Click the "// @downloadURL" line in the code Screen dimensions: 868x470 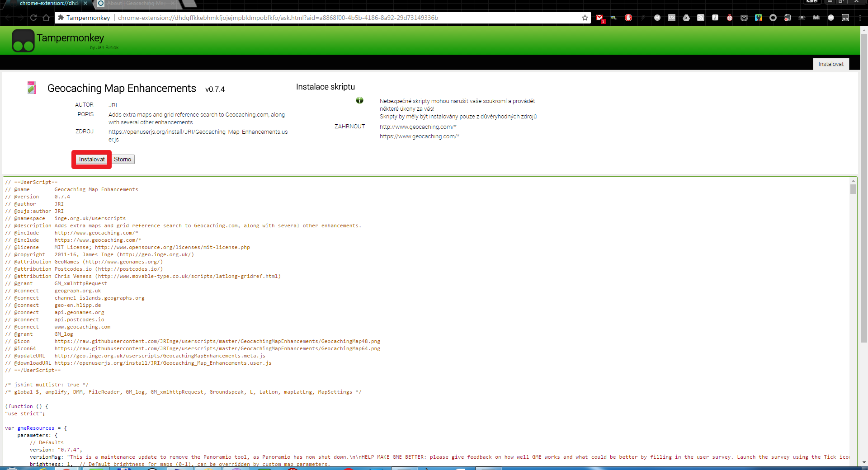138,363
